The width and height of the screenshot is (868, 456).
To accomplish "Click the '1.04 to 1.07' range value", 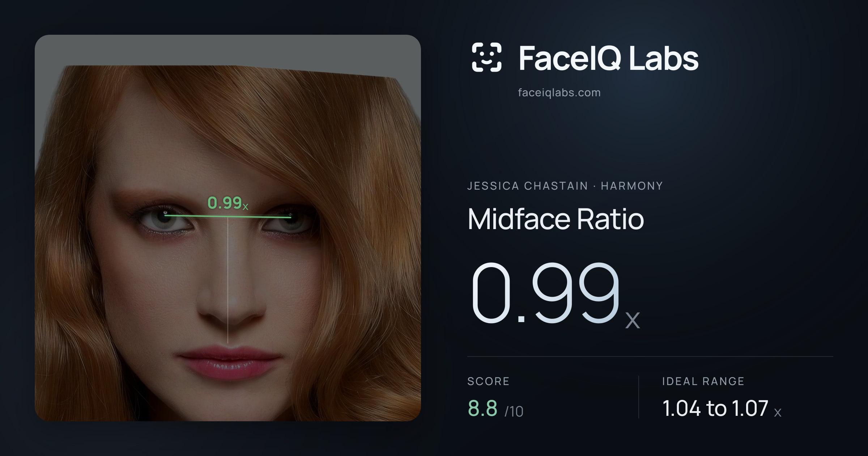I will (x=715, y=408).
